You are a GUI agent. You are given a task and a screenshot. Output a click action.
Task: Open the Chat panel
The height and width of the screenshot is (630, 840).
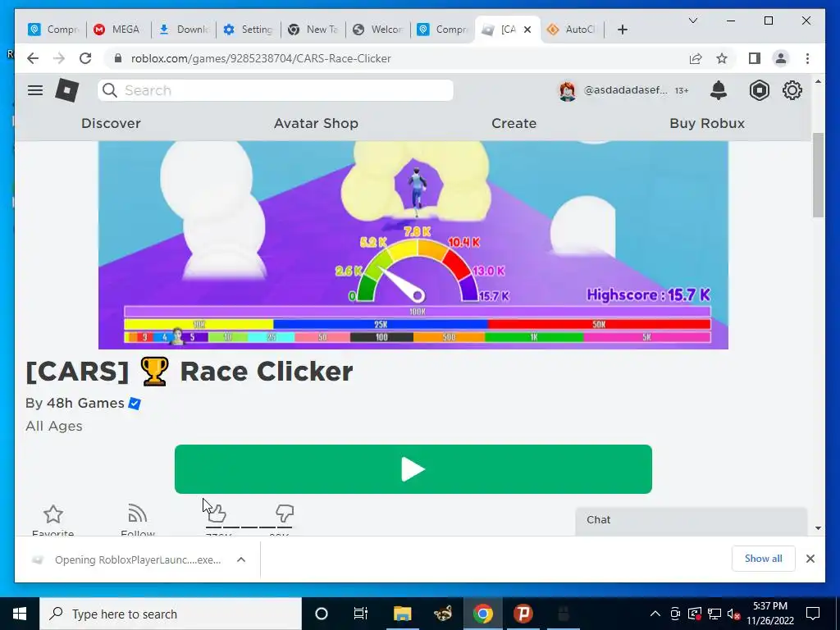(x=691, y=521)
